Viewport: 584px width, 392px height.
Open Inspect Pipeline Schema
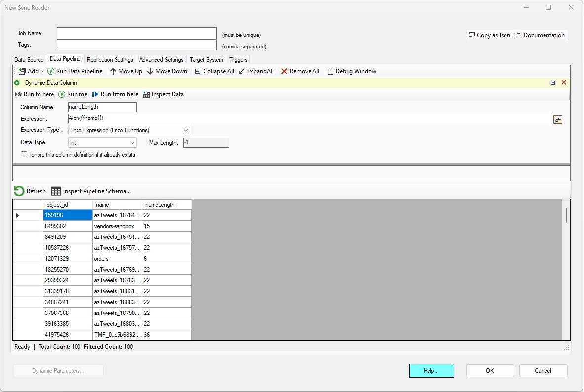click(x=91, y=191)
